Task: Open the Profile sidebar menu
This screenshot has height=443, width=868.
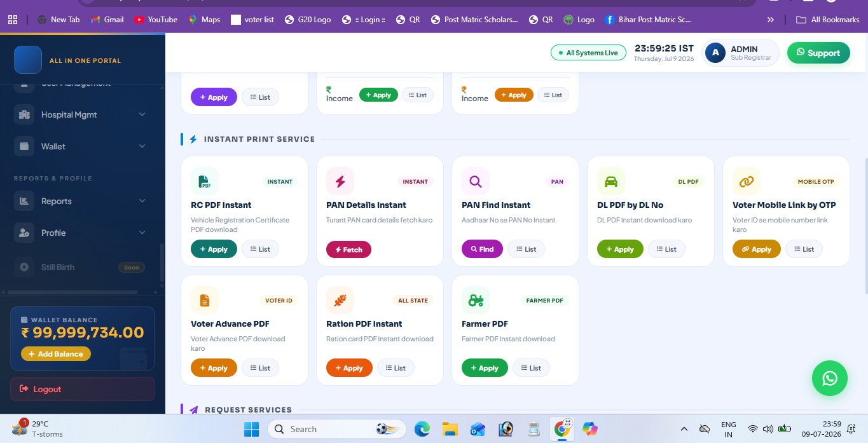Action: (83, 233)
